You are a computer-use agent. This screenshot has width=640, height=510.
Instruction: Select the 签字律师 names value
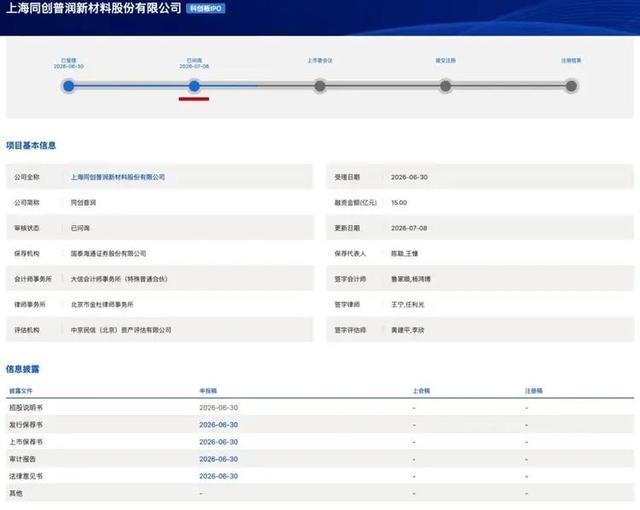coord(407,304)
